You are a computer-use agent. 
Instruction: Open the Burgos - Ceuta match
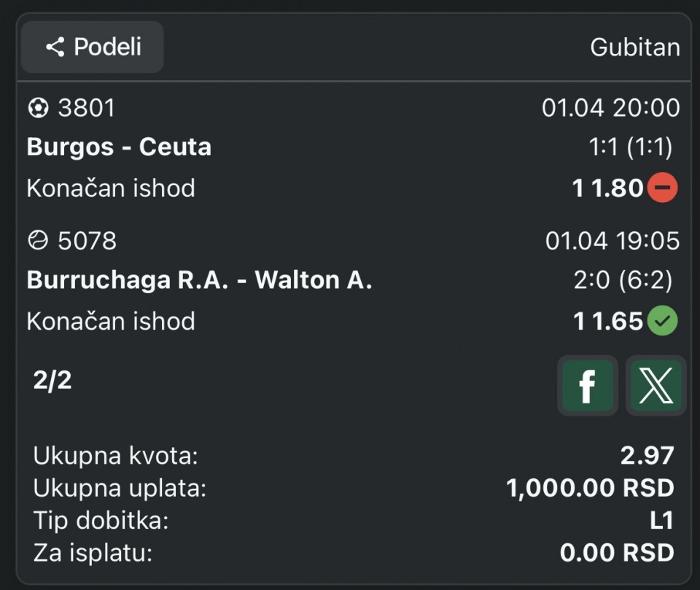[119, 147]
